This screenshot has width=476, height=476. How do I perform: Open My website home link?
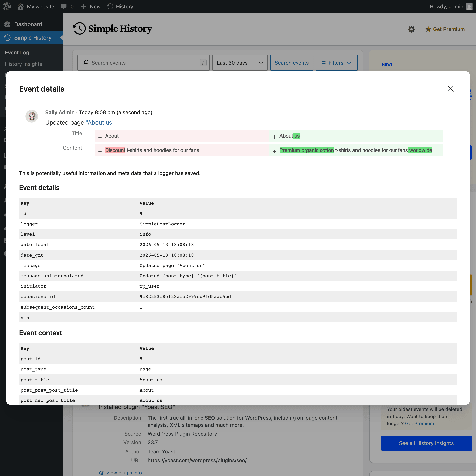point(36,6)
